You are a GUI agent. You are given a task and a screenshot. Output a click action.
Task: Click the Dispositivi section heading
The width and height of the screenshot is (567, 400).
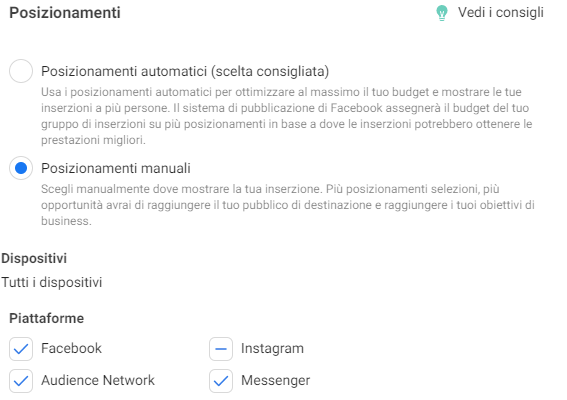[34, 259]
